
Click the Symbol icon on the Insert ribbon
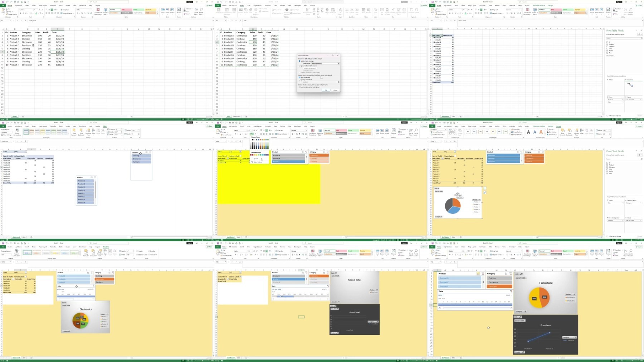tap(416, 11)
